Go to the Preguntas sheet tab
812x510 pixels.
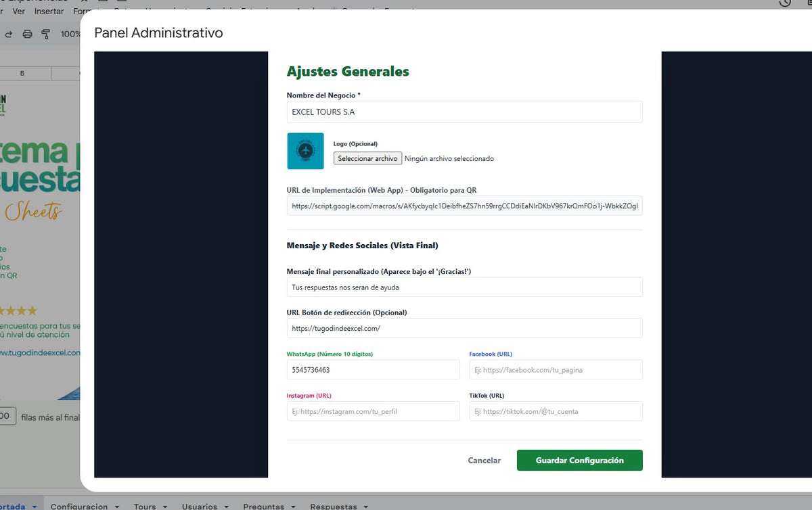click(264, 506)
